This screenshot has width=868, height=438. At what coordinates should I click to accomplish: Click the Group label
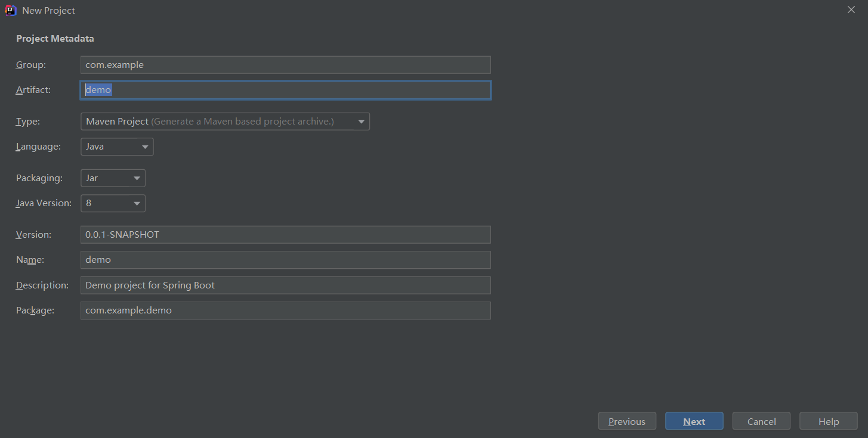tap(31, 65)
